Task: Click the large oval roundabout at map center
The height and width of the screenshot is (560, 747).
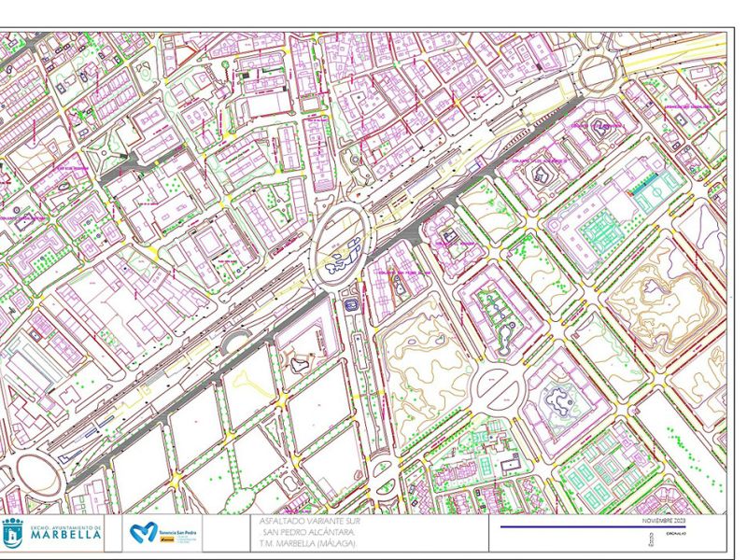Action: tap(342, 245)
